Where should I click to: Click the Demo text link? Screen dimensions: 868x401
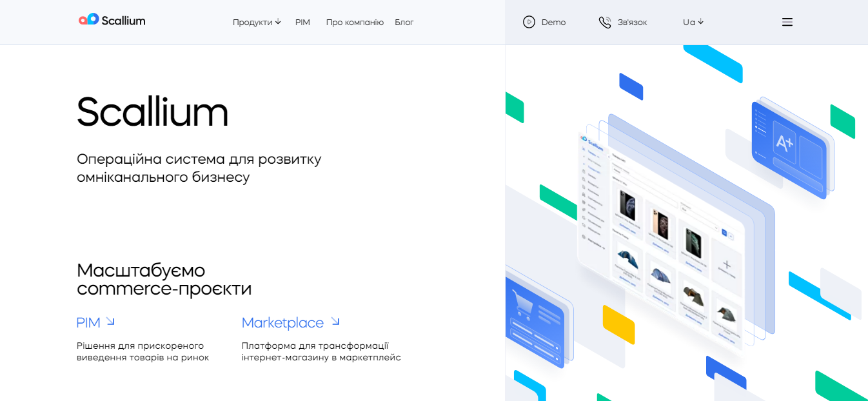553,23
